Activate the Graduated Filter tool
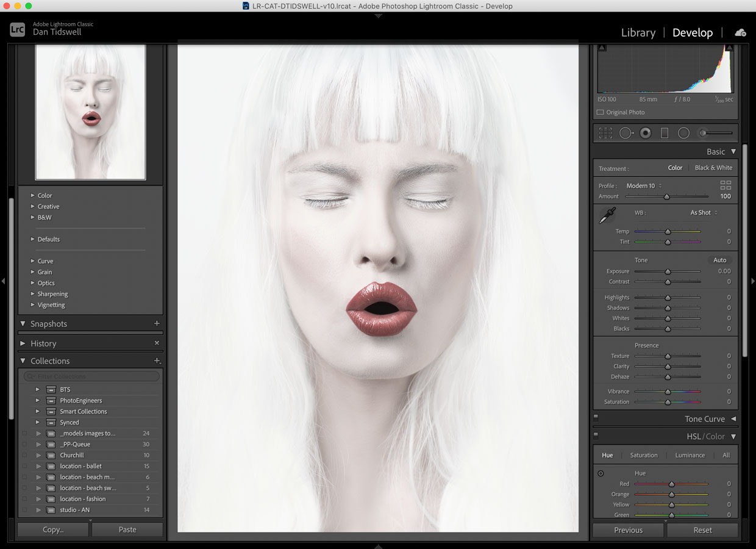 (665, 133)
